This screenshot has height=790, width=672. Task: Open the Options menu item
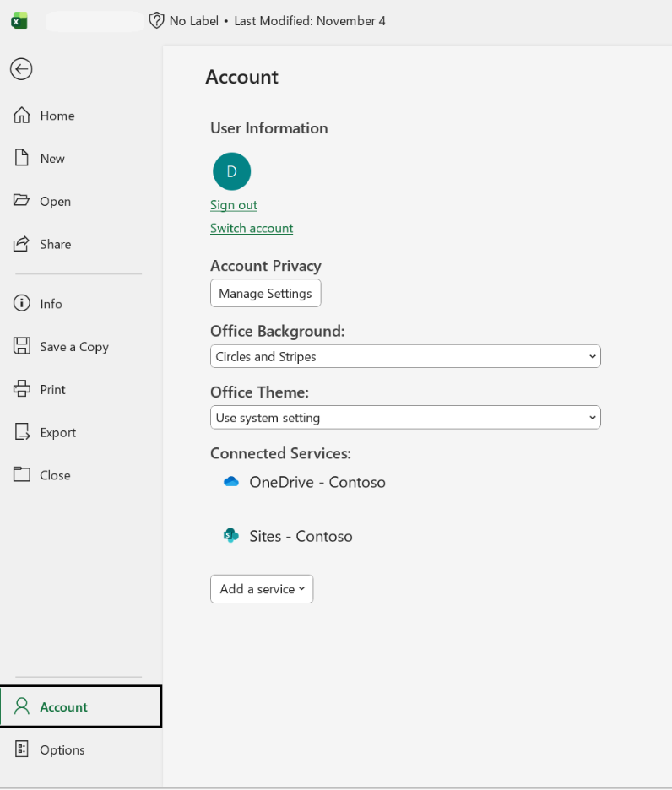(x=81, y=749)
